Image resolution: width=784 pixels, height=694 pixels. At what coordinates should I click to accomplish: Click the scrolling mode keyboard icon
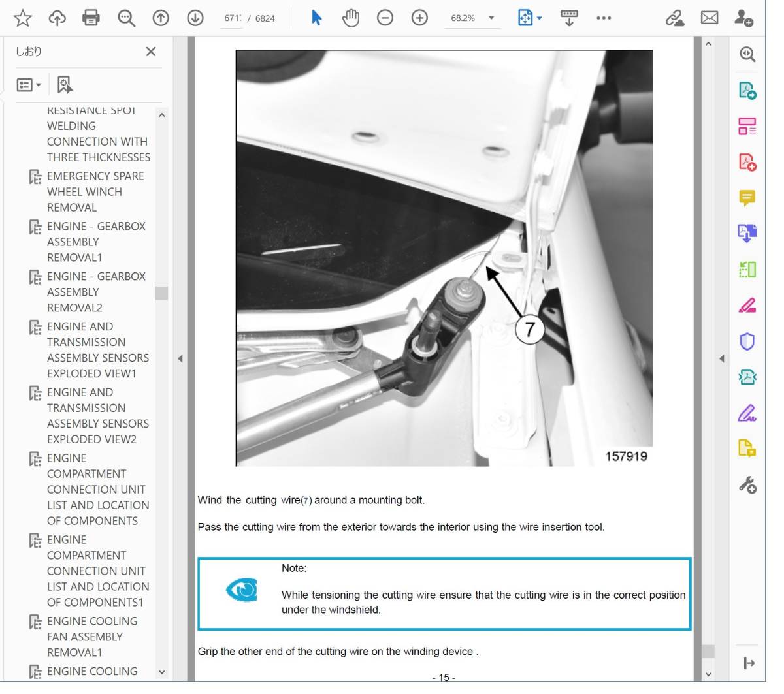570,18
